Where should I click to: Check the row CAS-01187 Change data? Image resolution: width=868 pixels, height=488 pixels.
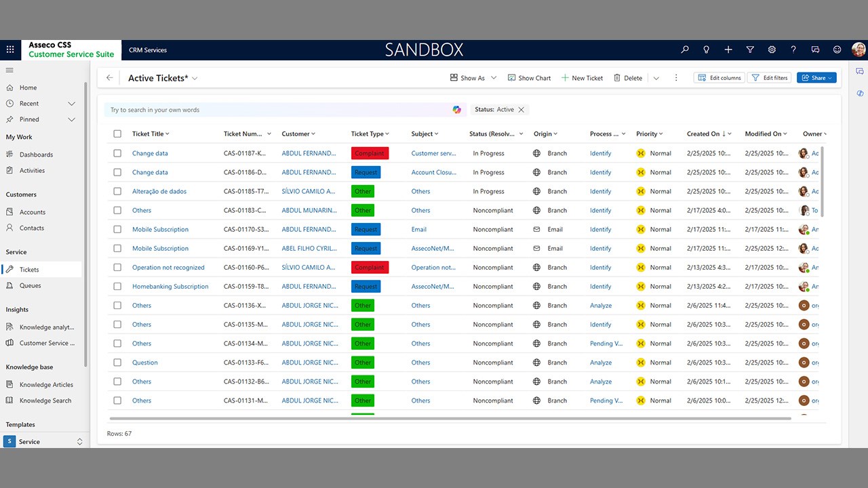(117, 153)
